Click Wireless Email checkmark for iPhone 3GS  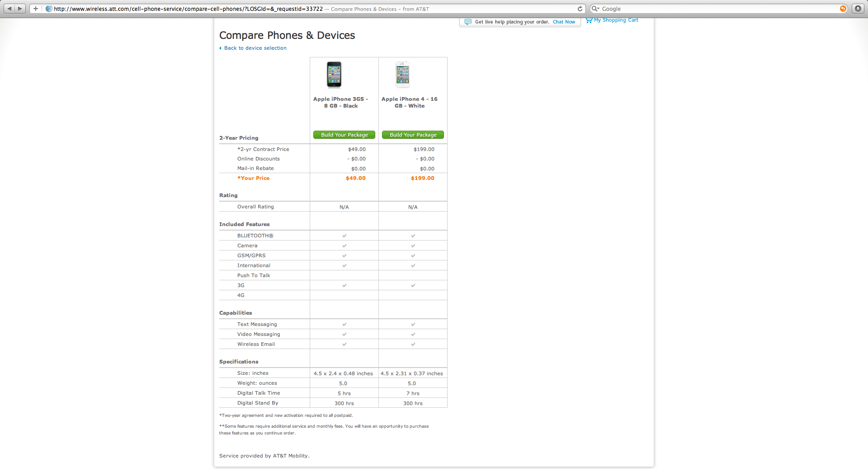tap(344, 344)
